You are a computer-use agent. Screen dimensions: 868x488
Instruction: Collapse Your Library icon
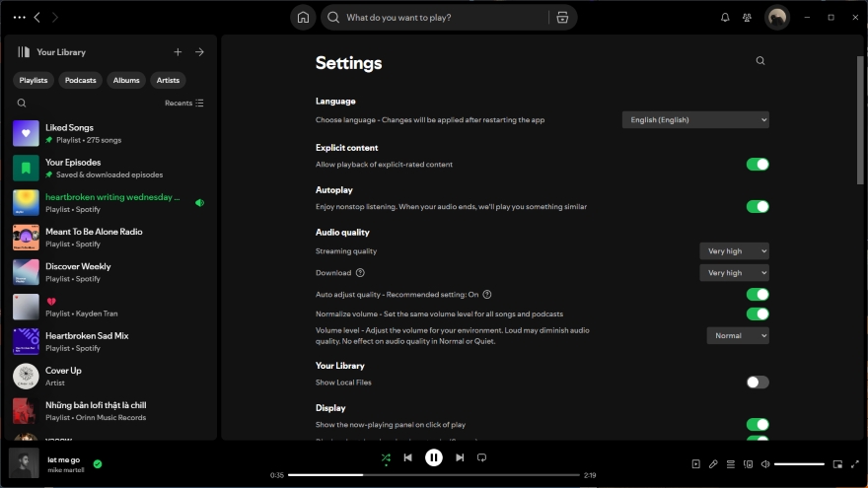pyautogui.click(x=24, y=52)
